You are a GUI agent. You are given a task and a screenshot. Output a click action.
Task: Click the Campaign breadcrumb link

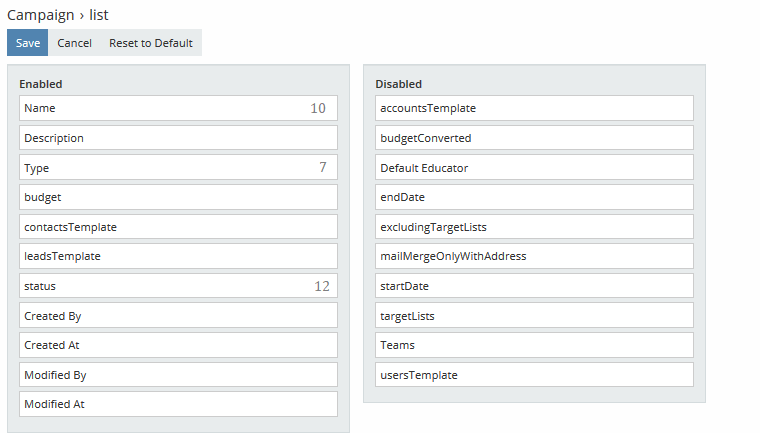click(x=39, y=15)
